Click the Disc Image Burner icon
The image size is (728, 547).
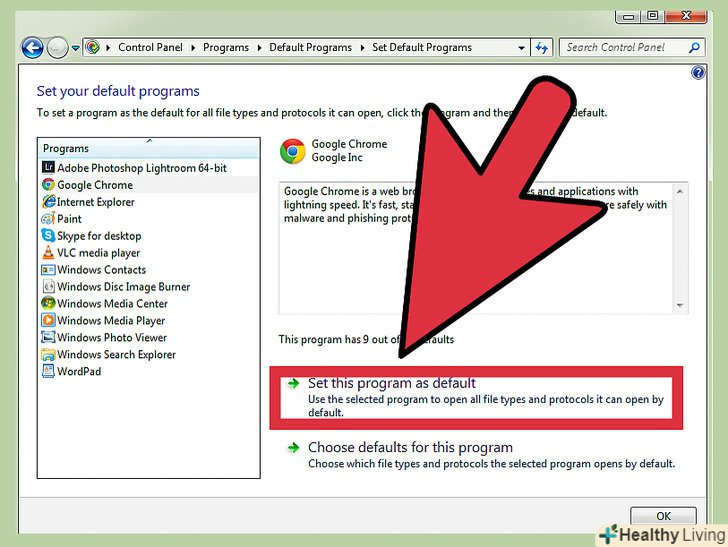click(48, 286)
